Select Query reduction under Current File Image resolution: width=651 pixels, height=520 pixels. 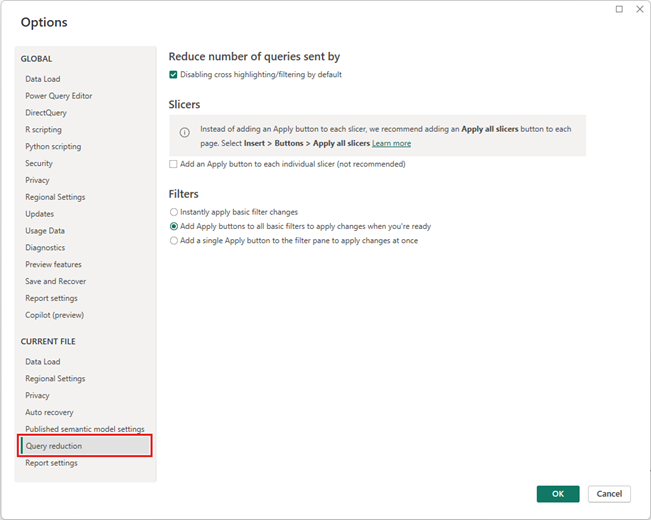pyautogui.click(x=54, y=446)
